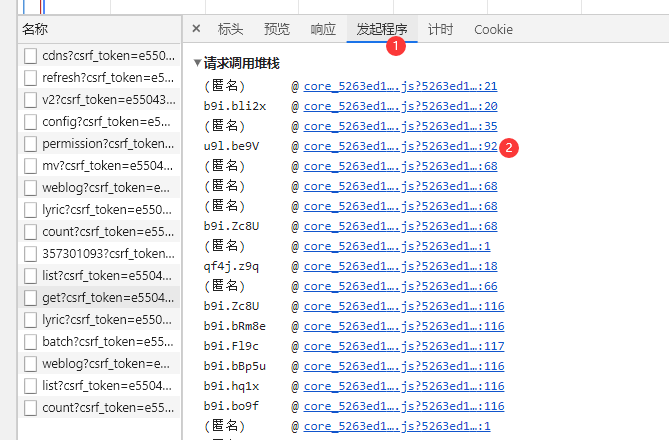Click the file icon beside the config request
The width and height of the screenshot is (669, 440).
point(31,122)
